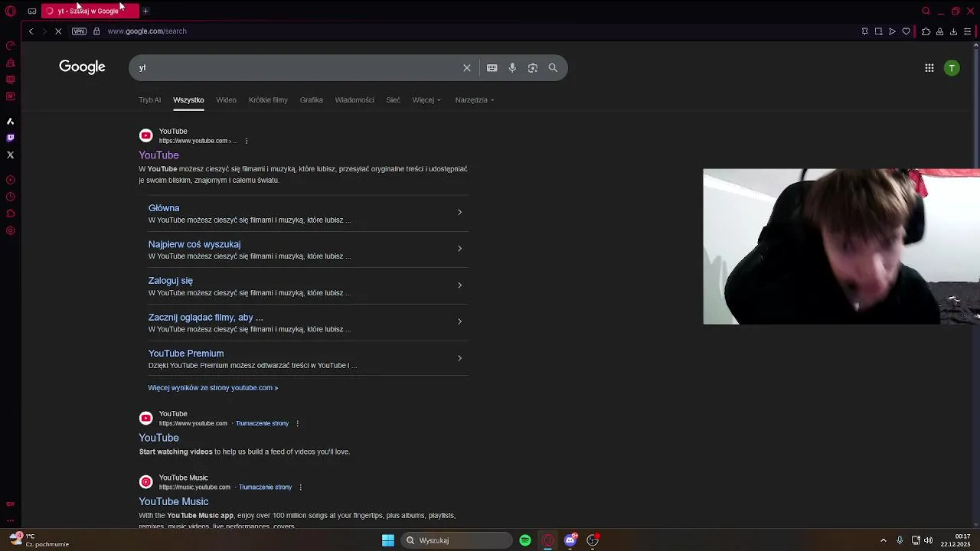
Task: Open GX Corner tab icon
Action: coord(31,11)
